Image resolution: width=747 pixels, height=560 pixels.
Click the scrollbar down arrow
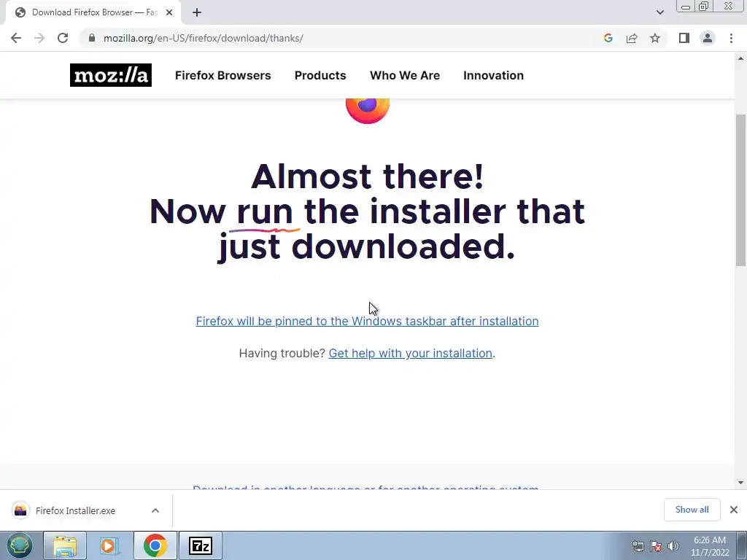(741, 483)
